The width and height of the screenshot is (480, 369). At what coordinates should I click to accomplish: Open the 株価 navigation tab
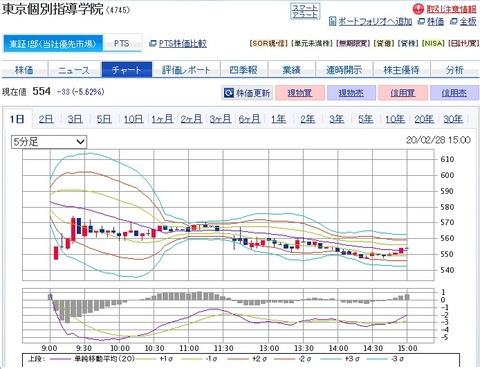pyautogui.click(x=25, y=70)
